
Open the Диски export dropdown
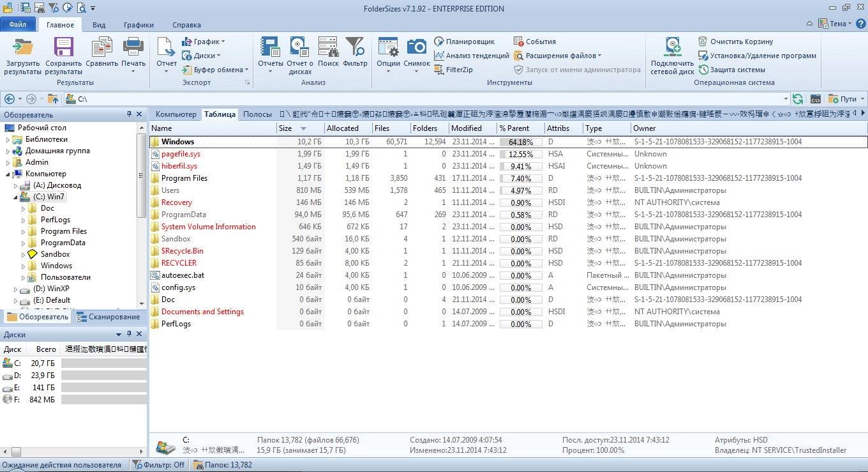pos(202,56)
